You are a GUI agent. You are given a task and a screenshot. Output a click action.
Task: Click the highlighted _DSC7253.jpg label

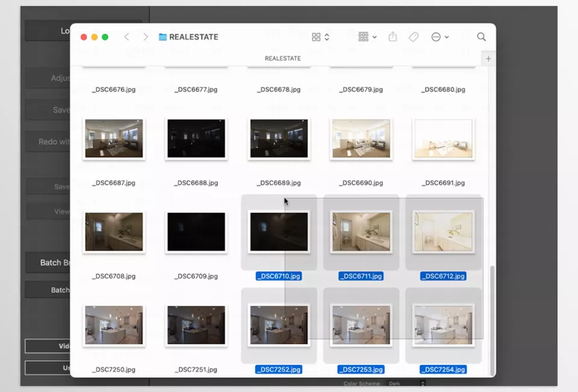click(361, 370)
